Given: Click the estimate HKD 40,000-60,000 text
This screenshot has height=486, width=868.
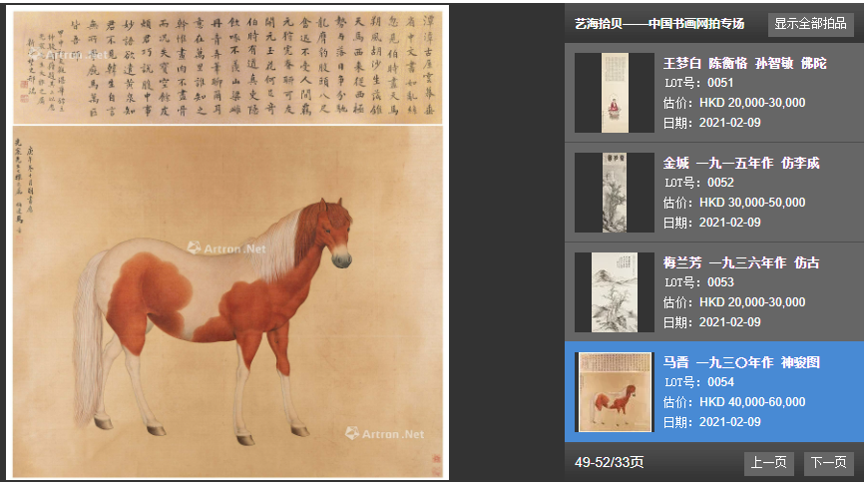Looking at the screenshot, I should [734, 402].
